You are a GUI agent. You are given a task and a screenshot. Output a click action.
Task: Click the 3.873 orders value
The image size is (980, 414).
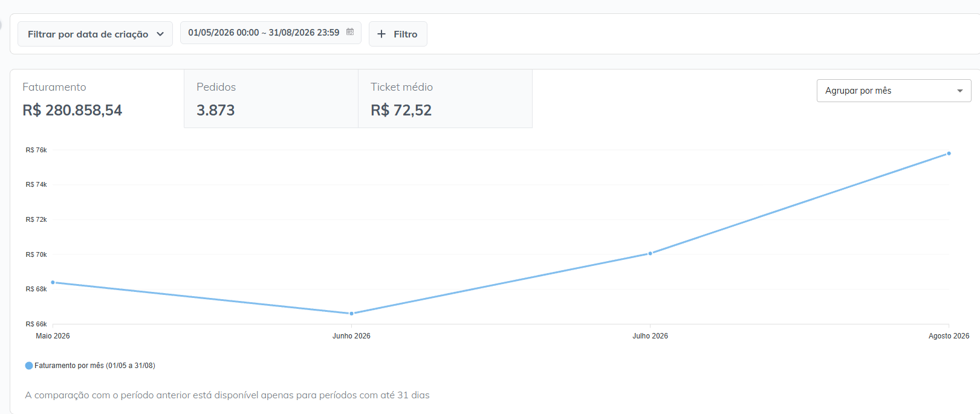pos(215,110)
